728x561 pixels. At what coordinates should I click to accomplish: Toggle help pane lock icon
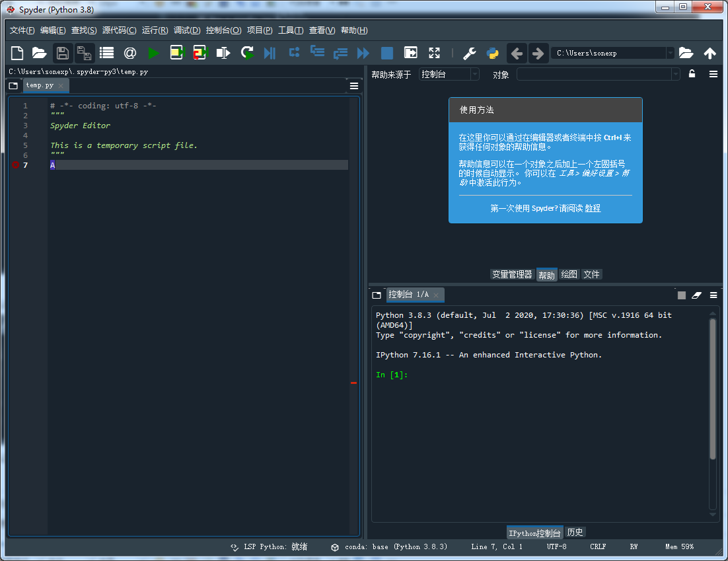click(x=692, y=74)
